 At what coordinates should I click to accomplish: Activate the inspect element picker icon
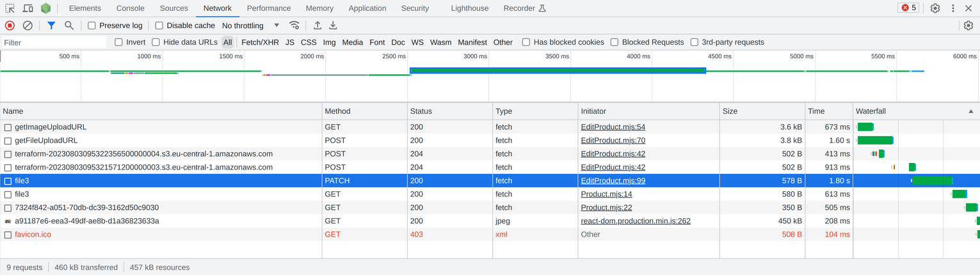(10, 8)
